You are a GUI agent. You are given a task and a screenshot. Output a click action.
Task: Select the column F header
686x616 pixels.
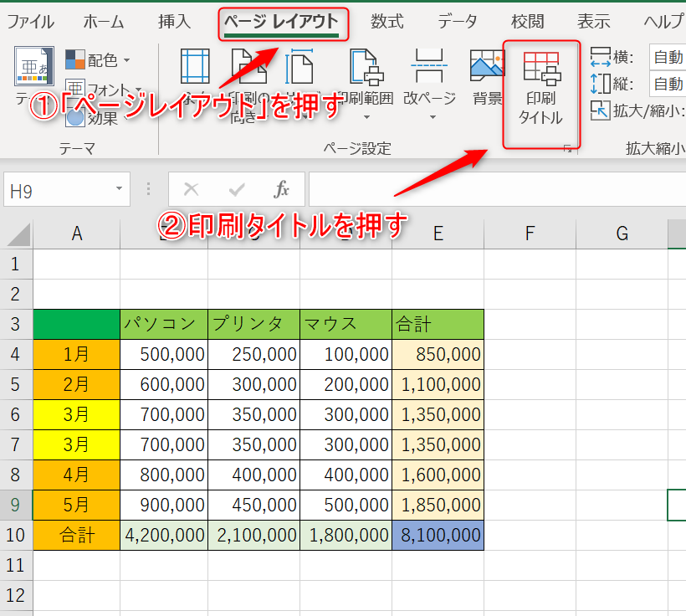pos(530,234)
